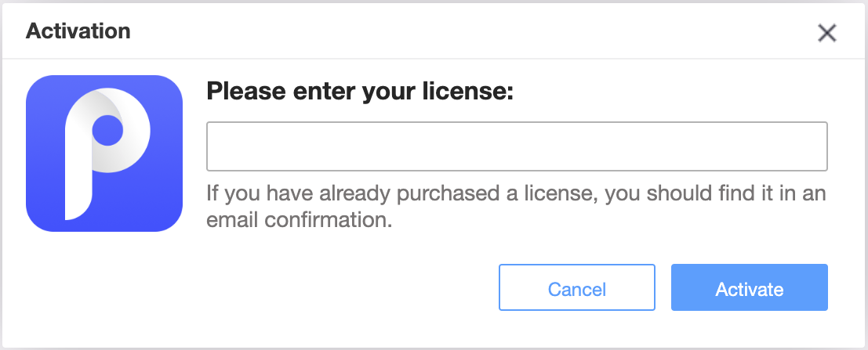Click the Activate button
Image resolution: width=868 pixels, height=350 pixels.
click(x=750, y=287)
